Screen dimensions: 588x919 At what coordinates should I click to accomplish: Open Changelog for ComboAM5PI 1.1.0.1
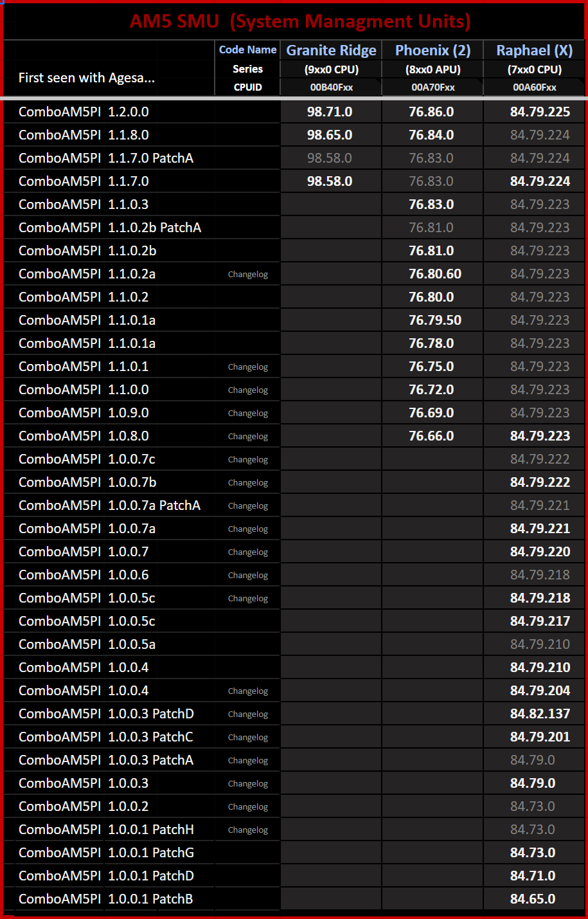(247, 367)
